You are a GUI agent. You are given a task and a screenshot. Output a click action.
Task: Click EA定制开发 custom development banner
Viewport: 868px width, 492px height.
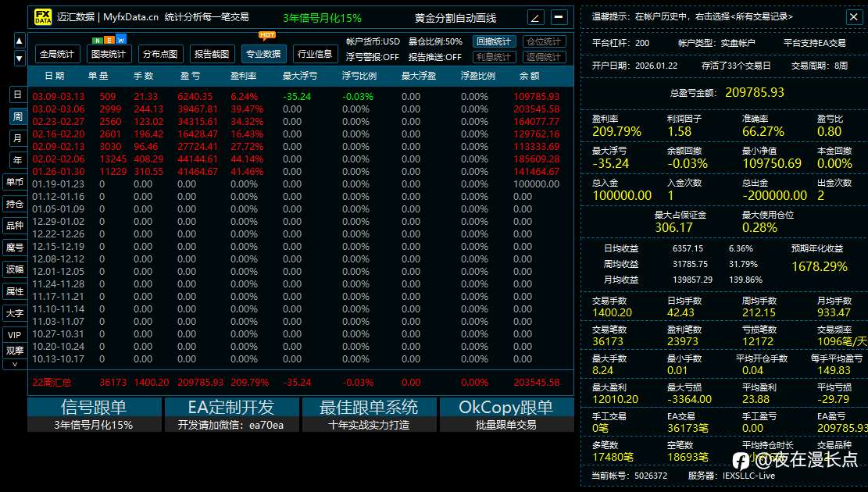click(x=231, y=415)
